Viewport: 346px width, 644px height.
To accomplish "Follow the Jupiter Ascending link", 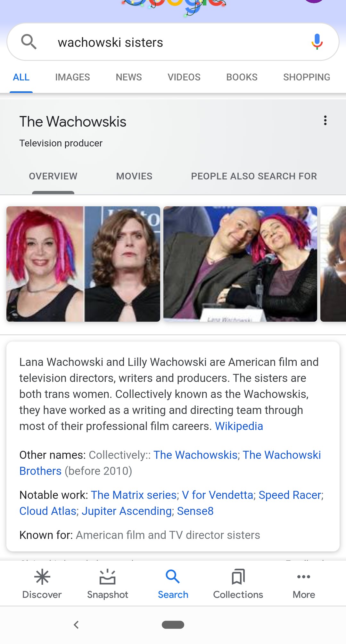I will [x=127, y=511].
